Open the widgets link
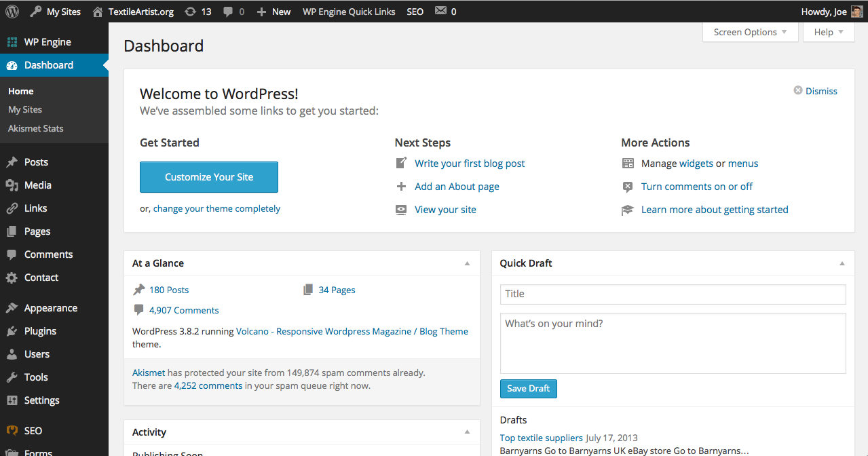This screenshot has height=456, width=868. click(696, 164)
